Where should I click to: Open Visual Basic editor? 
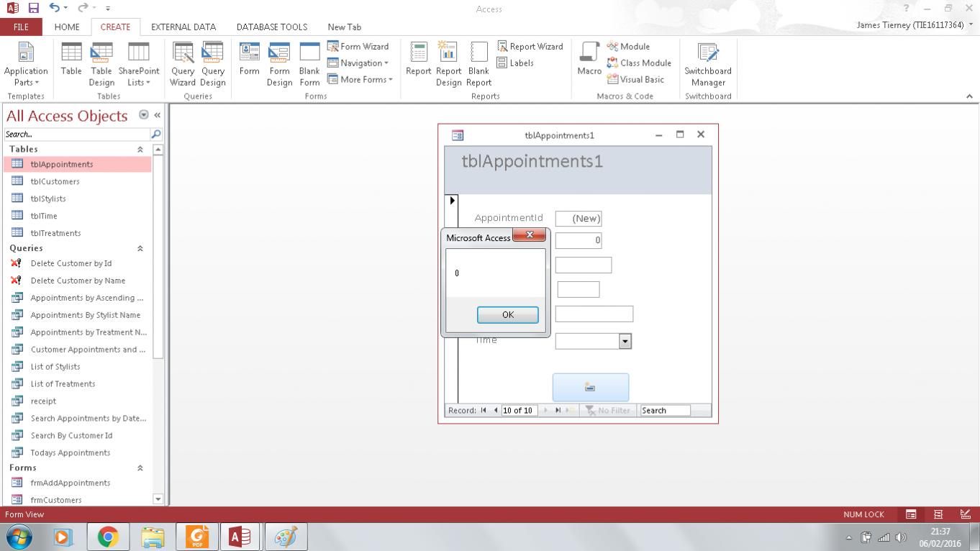(635, 79)
